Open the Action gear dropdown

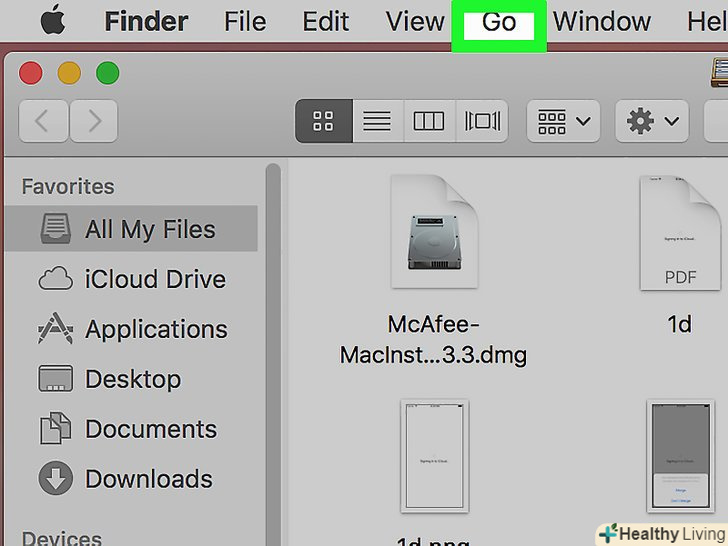(x=652, y=121)
